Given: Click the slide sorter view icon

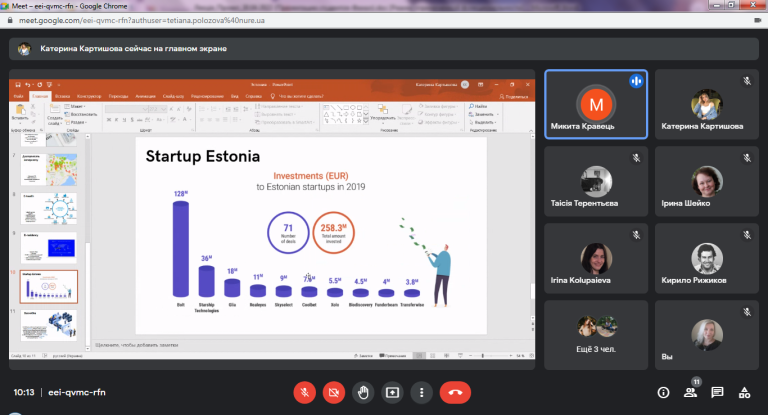Looking at the screenshot, I should [432, 356].
